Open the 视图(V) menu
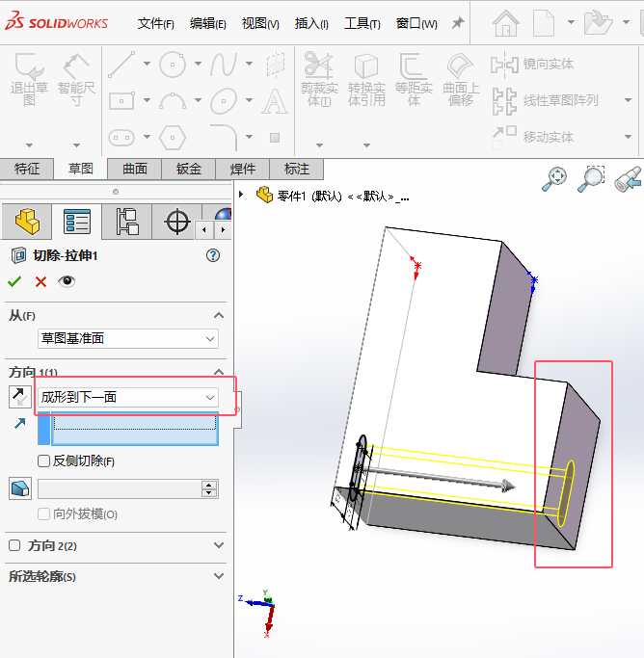 coord(260,23)
